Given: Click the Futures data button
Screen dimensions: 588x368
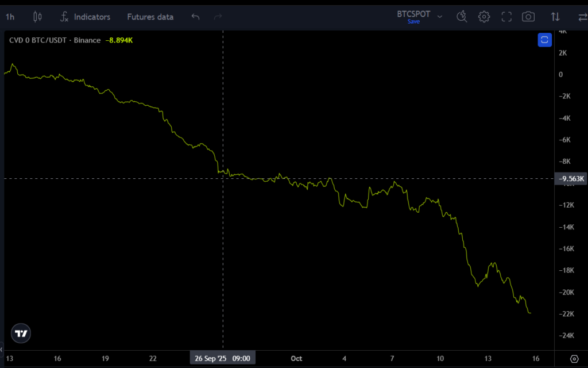Looking at the screenshot, I should coord(150,17).
